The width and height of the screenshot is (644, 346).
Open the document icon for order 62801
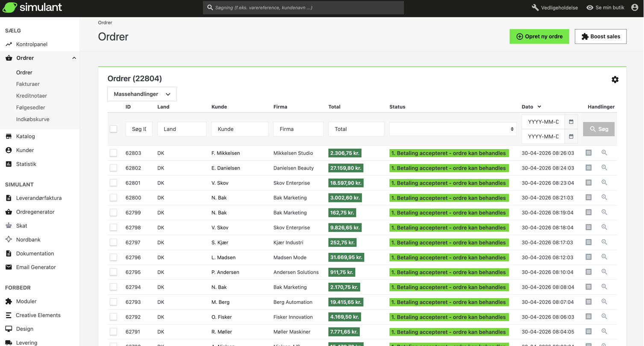(588, 182)
